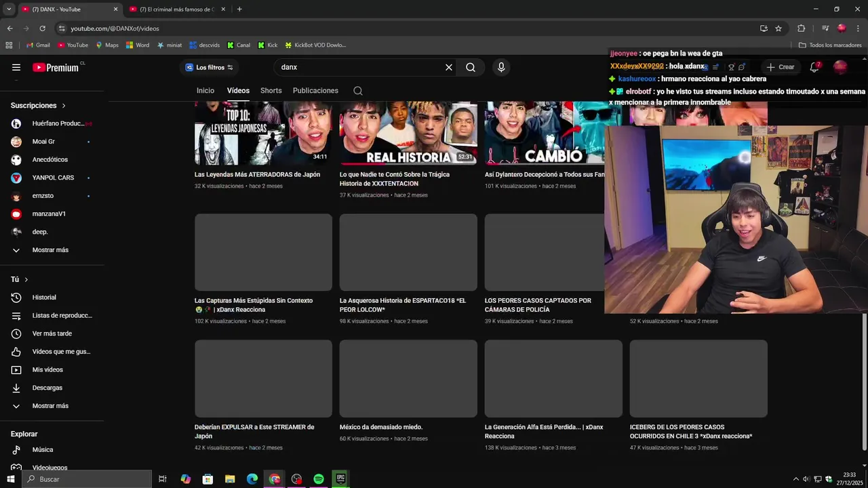Open Chrome three-dot menu
Viewport: 868px width, 488px height.
tap(859, 28)
